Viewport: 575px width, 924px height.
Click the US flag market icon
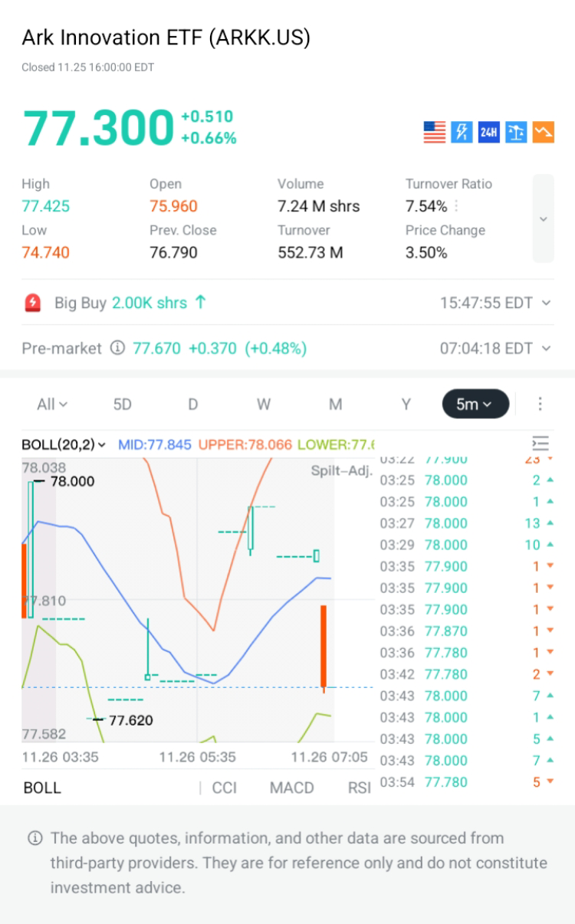click(x=435, y=132)
